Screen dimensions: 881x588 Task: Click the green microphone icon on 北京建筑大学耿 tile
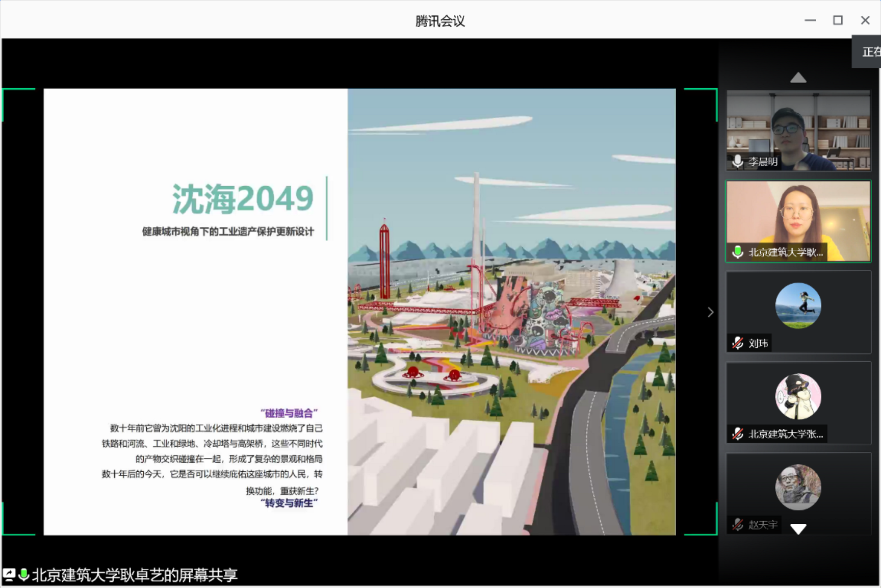coord(737,252)
